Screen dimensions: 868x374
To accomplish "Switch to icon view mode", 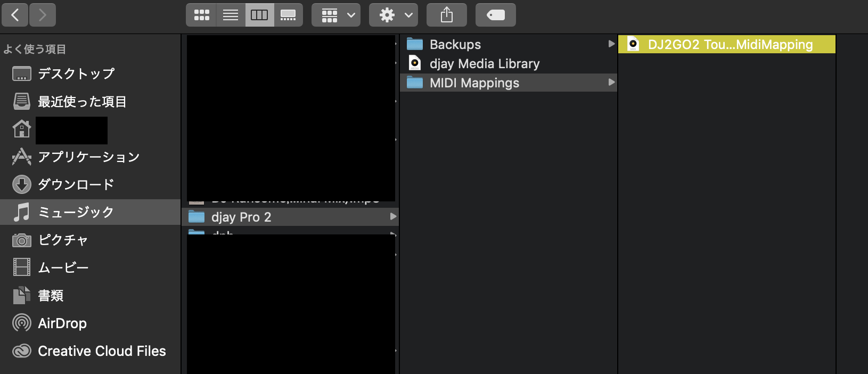I will pyautogui.click(x=201, y=15).
